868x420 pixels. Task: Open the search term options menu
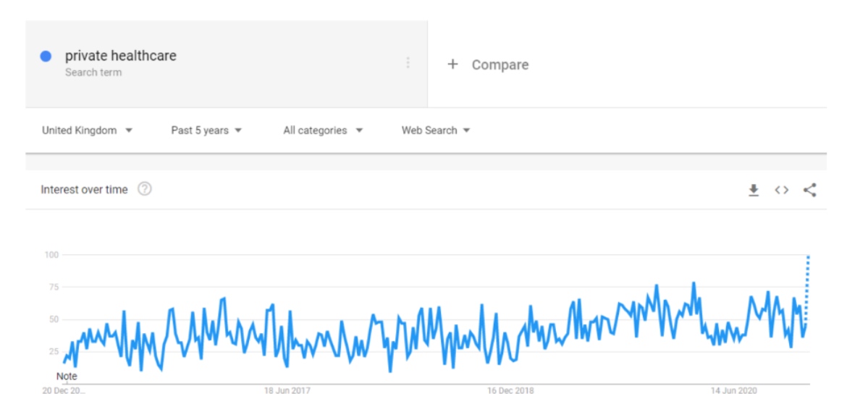coord(408,62)
